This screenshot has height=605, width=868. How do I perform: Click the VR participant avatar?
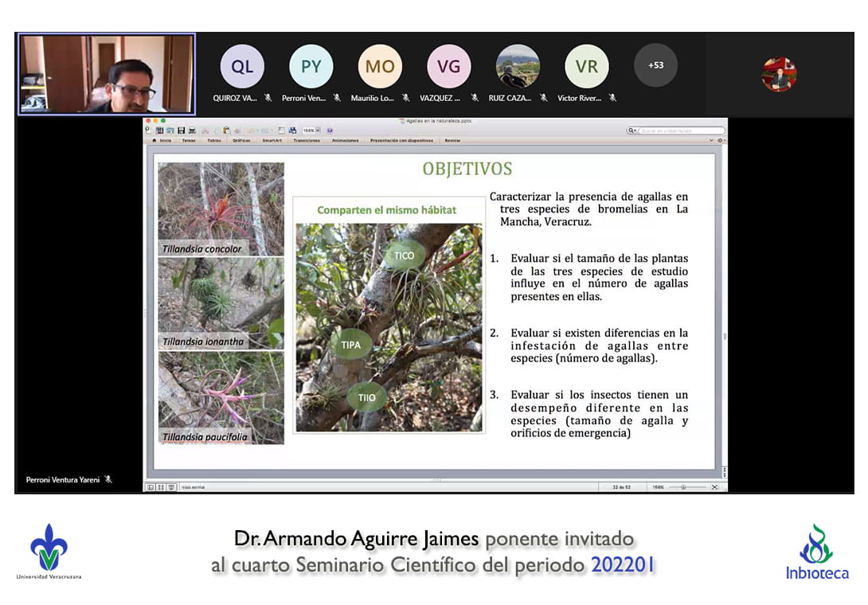point(587,67)
